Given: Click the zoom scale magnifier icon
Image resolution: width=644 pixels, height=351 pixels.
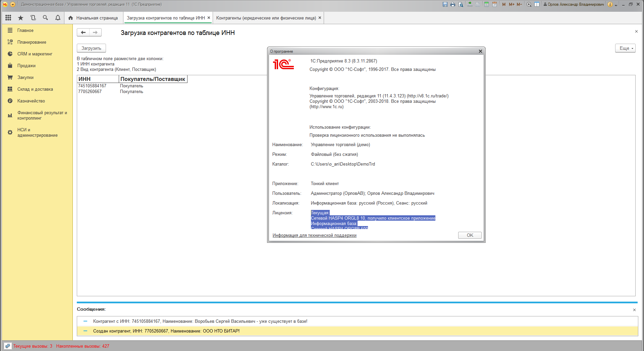Looking at the screenshot, I should (529, 4).
